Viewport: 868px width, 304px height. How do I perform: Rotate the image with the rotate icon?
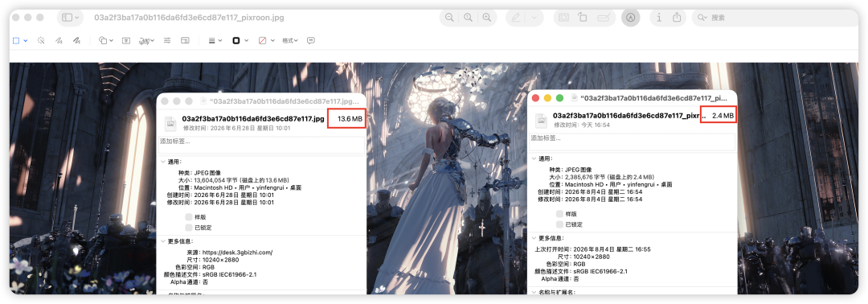point(583,18)
